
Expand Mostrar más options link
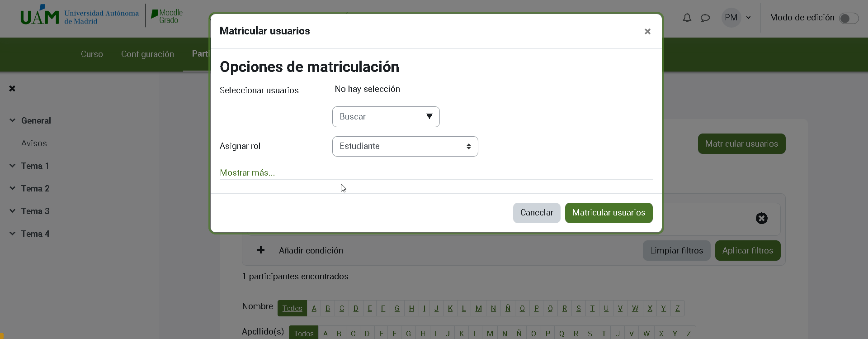(247, 172)
